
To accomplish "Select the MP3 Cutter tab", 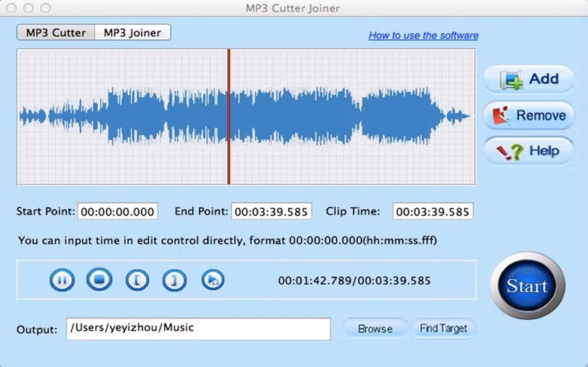I will tap(56, 33).
